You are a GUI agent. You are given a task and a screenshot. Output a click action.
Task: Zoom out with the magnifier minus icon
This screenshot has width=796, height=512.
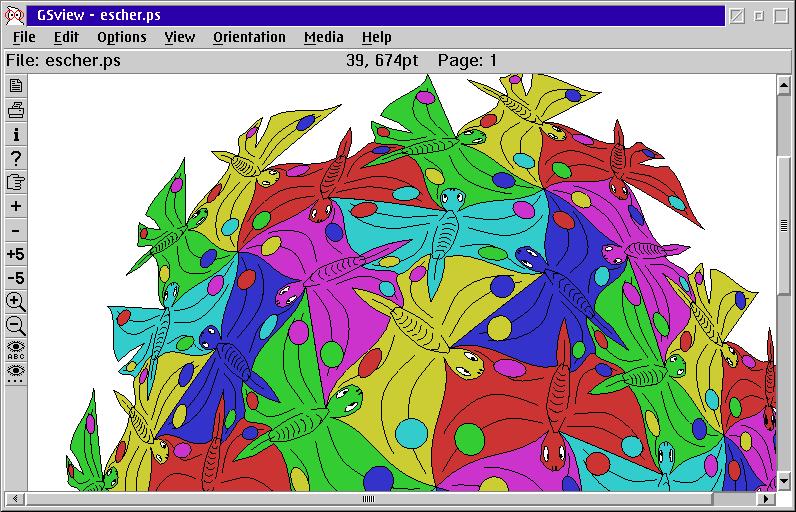click(x=16, y=326)
